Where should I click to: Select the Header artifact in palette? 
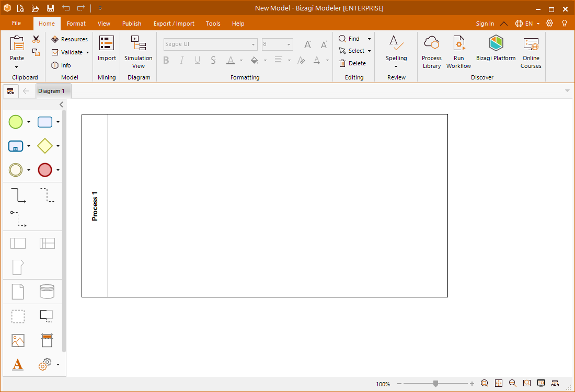pos(47,340)
